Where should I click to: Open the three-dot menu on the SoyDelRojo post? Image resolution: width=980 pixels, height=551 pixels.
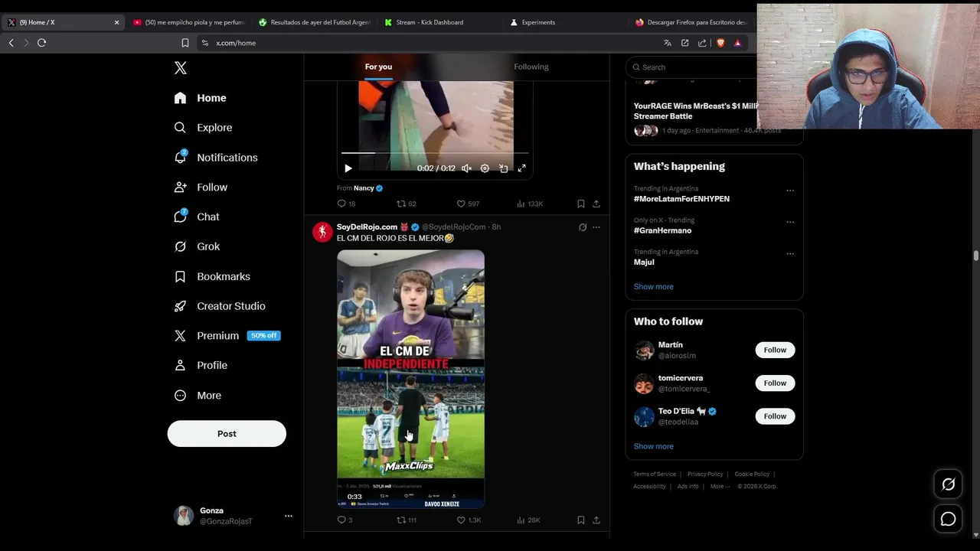[596, 227]
